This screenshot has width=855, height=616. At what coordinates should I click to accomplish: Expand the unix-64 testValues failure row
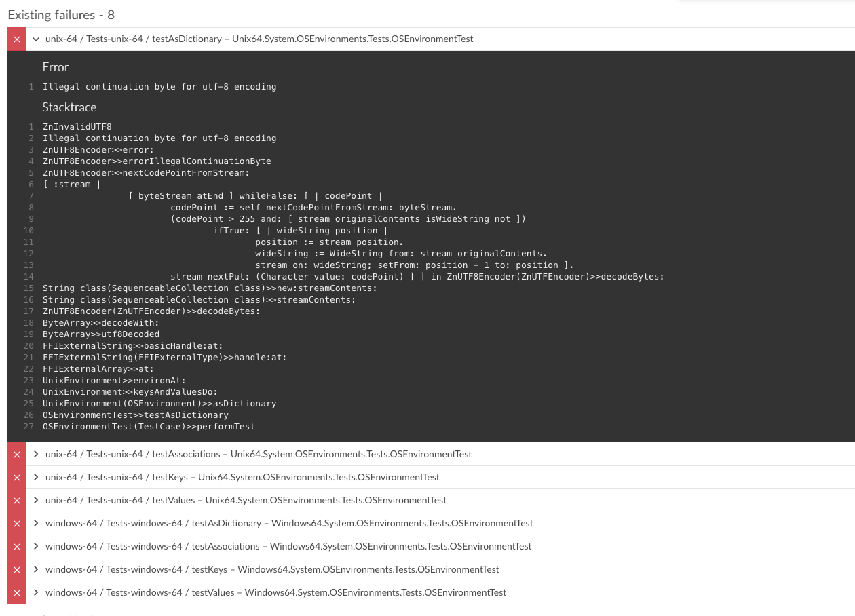point(36,501)
